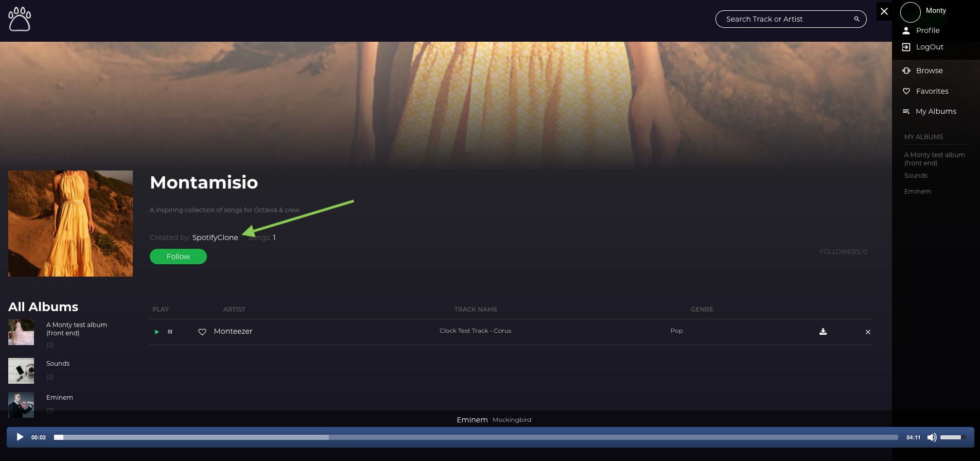Play the Monteezer track row
This screenshot has width=980, height=461.
click(x=157, y=332)
